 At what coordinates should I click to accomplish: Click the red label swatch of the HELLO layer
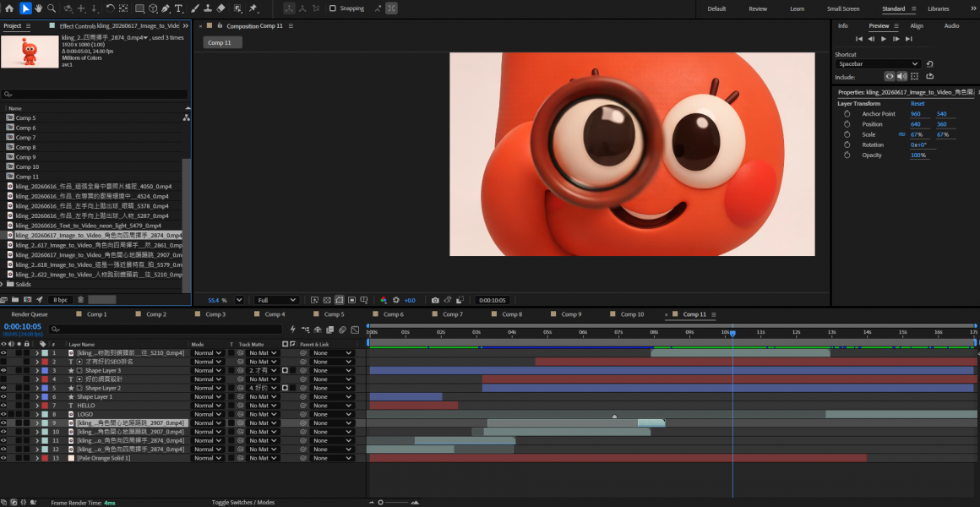coord(45,406)
